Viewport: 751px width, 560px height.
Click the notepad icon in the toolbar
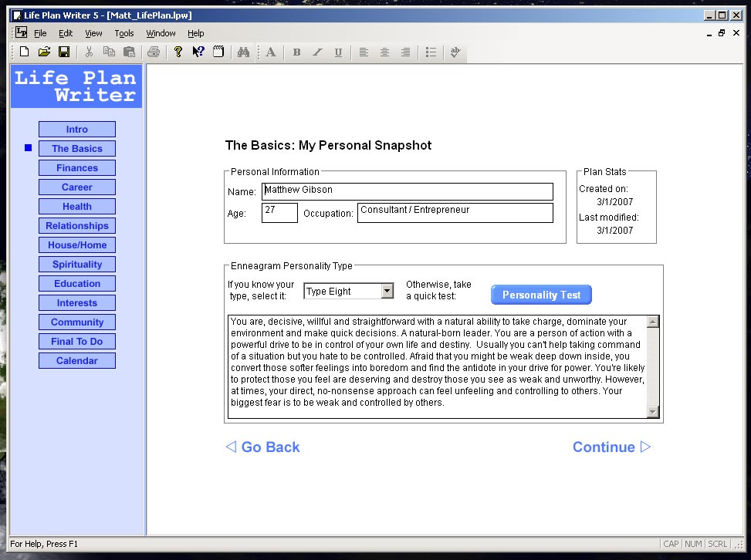[218, 52]
